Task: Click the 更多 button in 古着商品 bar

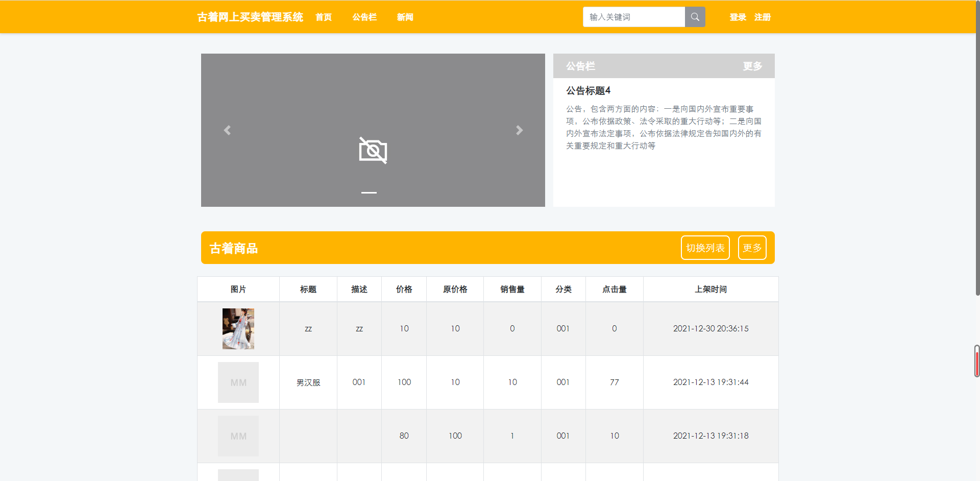Action: pyautogui.click(x=752, y=248)
